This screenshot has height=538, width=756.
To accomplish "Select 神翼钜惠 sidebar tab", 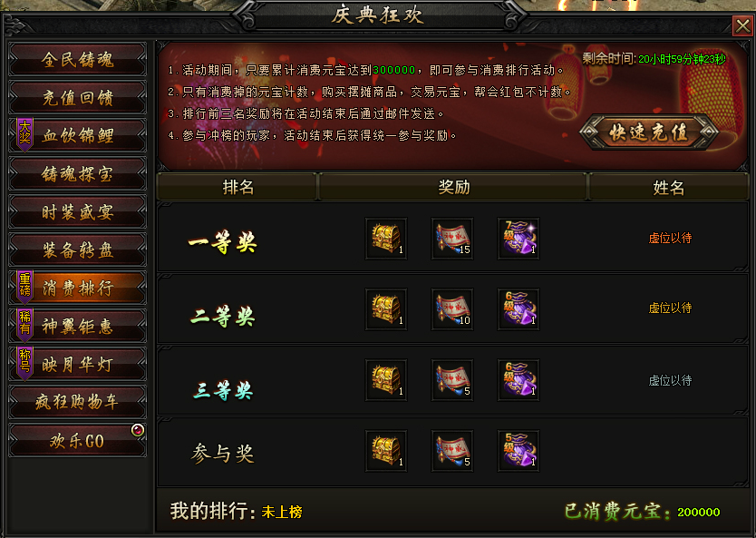I will 78,327.
